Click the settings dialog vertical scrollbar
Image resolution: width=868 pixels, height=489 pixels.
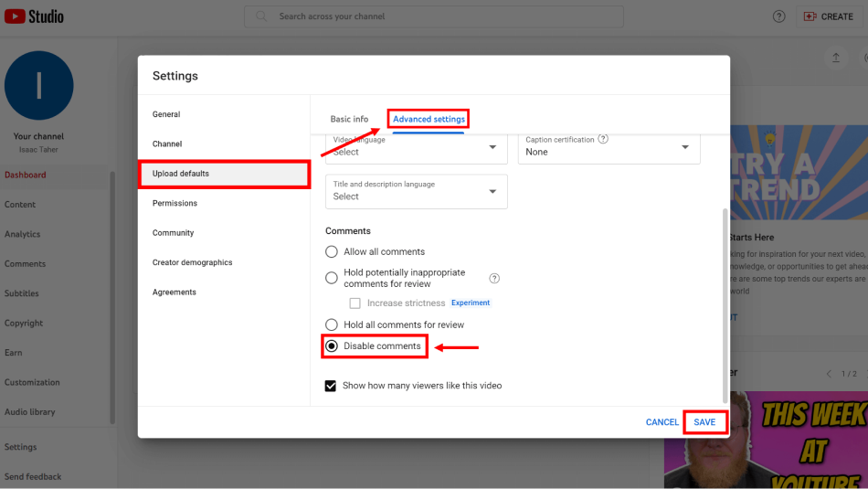tap(725, 305)
